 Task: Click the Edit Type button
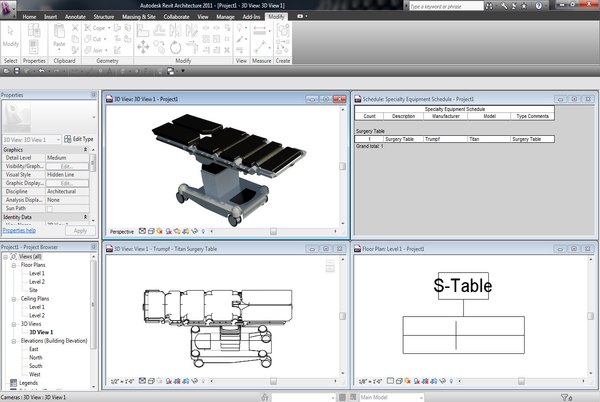click(x=79, y=139)
